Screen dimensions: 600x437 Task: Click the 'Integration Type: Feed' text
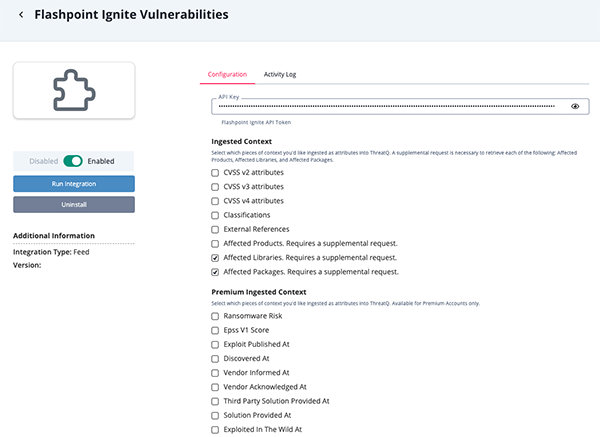51,252
